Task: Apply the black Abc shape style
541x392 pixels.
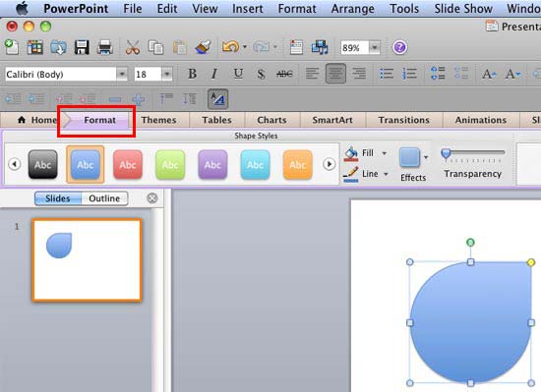Action: (x=42, y=165)
